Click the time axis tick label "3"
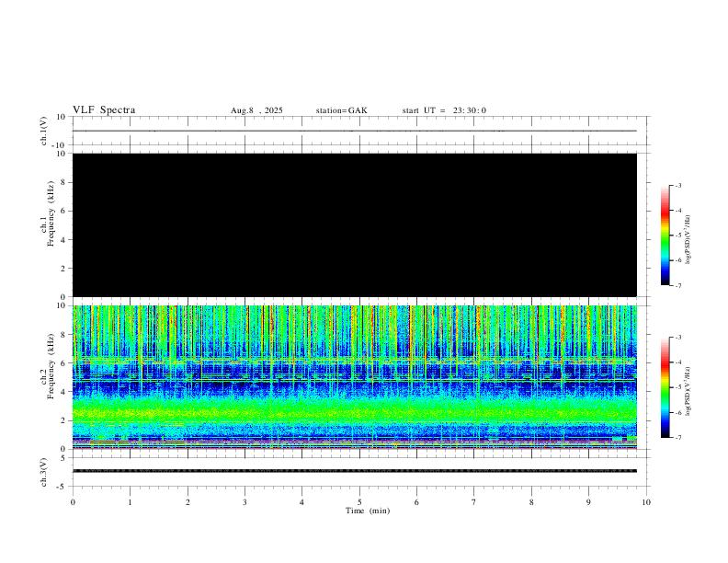Viewport: 728px width, 563px height. point(245,502)
